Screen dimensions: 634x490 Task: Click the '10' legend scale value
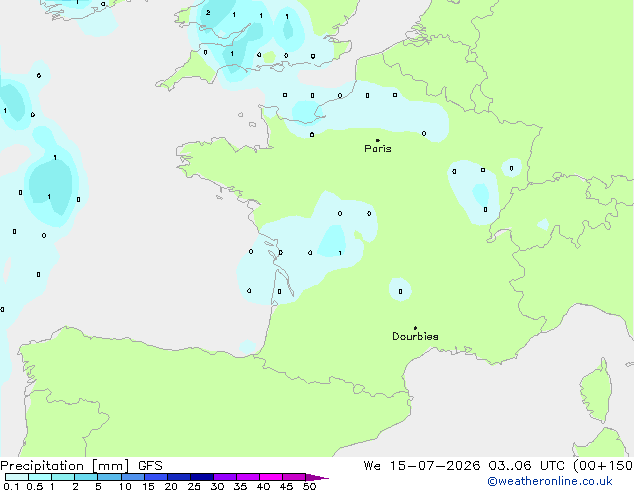(125, 486)
